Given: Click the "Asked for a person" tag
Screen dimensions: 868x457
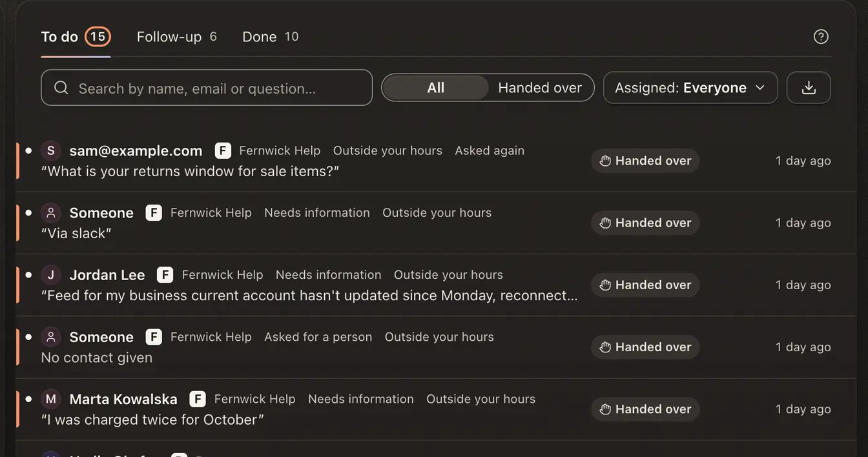Looking at the screenshot, I should coord(318,337).
